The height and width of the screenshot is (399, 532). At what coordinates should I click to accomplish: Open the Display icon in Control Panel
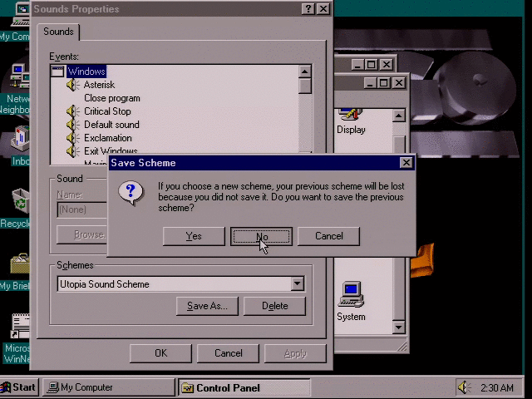(x=351, y=121)
